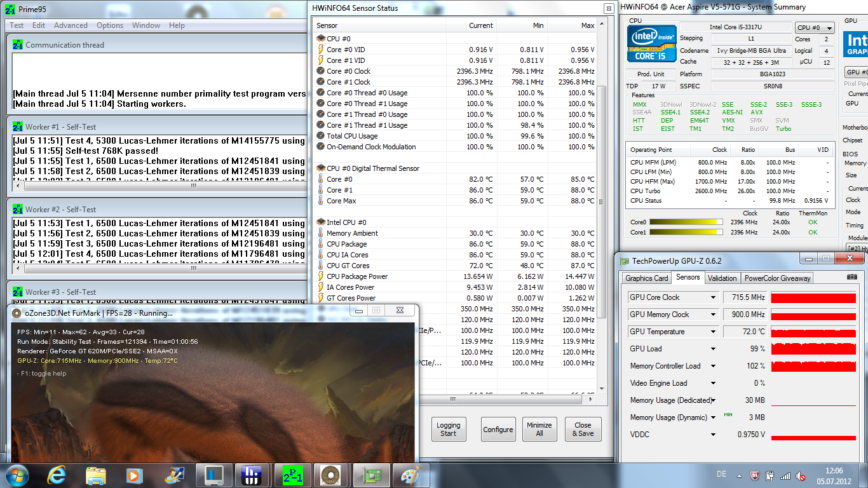Viewport: 868px width, 488px height.
Task: Click Close & Save button
Action: 583,430
